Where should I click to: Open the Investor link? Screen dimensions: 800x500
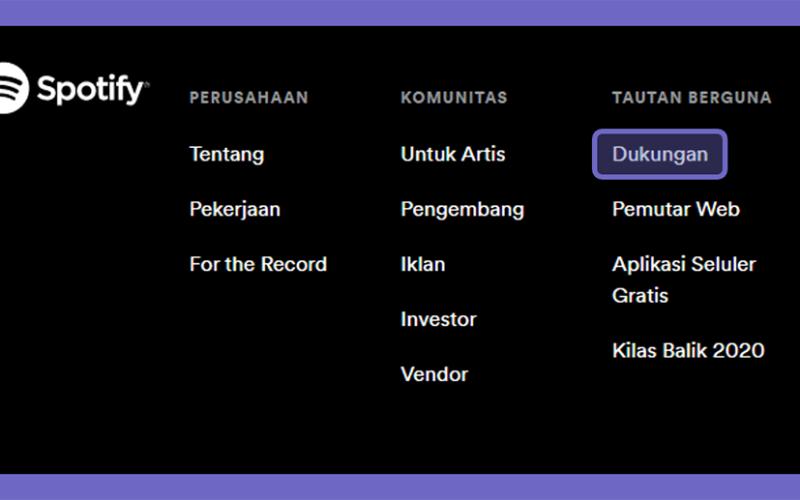[438, 319]
